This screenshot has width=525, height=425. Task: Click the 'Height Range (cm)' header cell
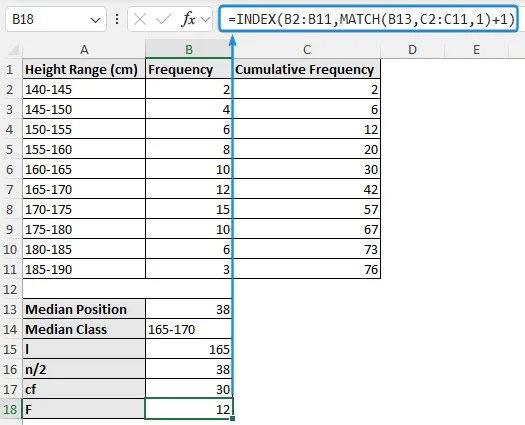click(84, 69)
